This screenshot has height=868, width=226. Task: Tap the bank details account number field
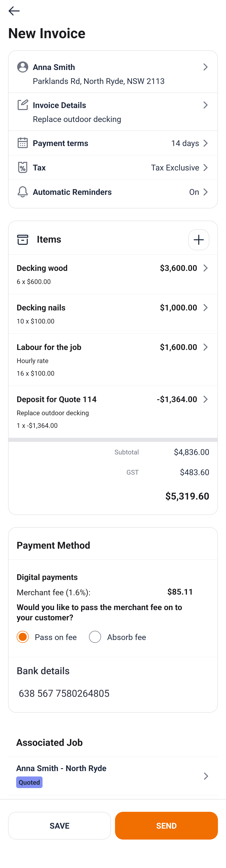tap(64, 693)
